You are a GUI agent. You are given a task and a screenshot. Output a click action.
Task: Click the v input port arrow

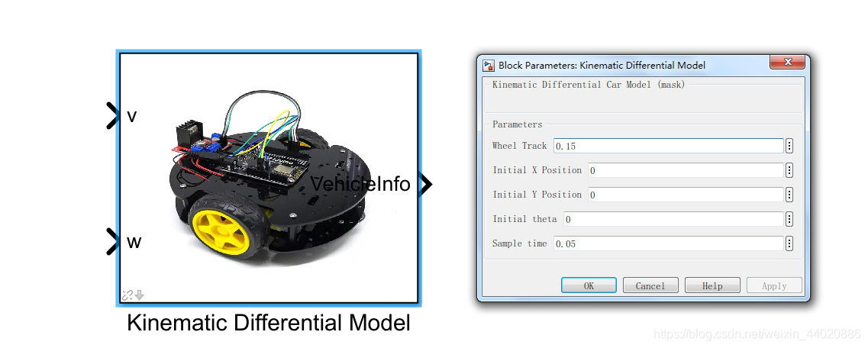(113, 116)
